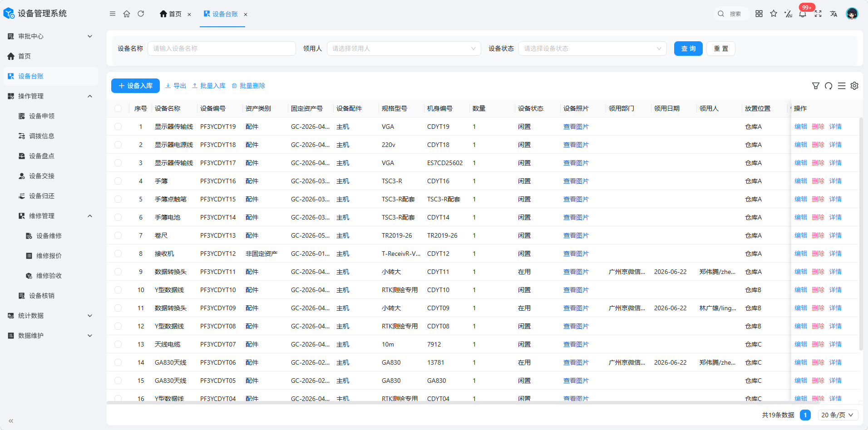The width and height of the screenshot is (868, 430).
Task: Click pagination page 1 button
Action: tap(805, 415)
